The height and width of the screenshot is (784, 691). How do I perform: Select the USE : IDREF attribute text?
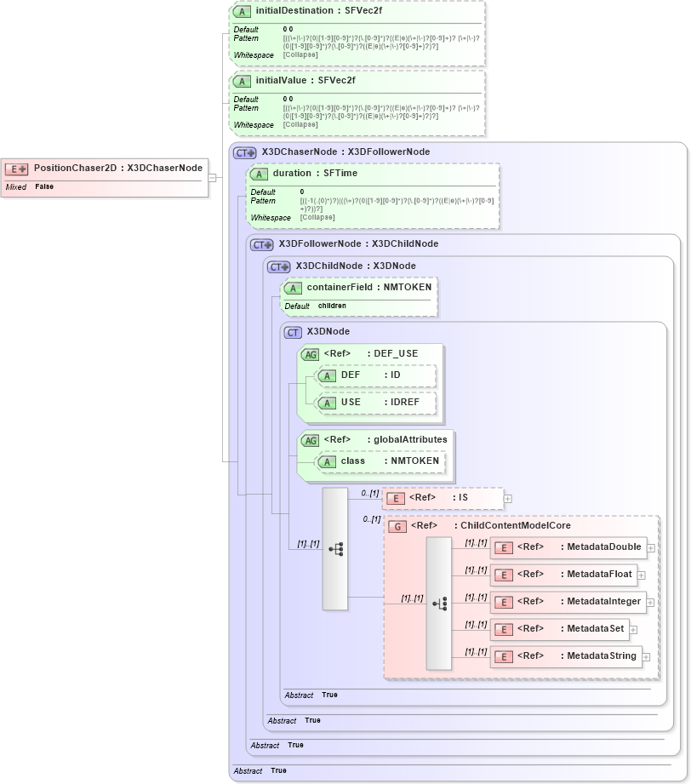[x=380, y=402]
